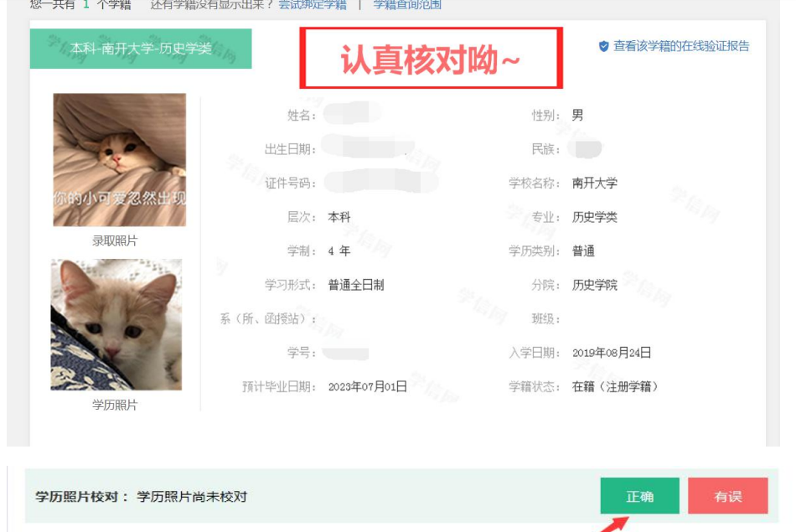796x532 pixels.
Task: Click the red 有误 button
Action: click(x=728, y=496)
